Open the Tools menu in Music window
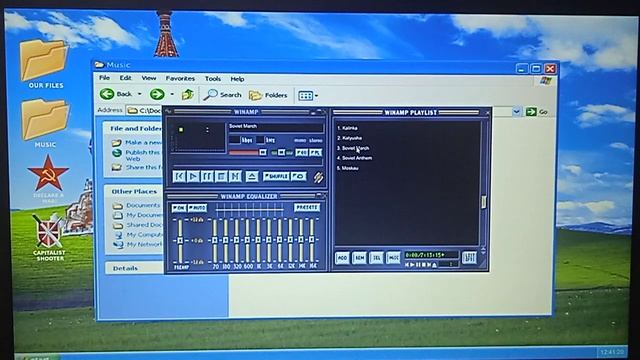The width and height of the screenshot is (640, 360). (x=213, y=79)
